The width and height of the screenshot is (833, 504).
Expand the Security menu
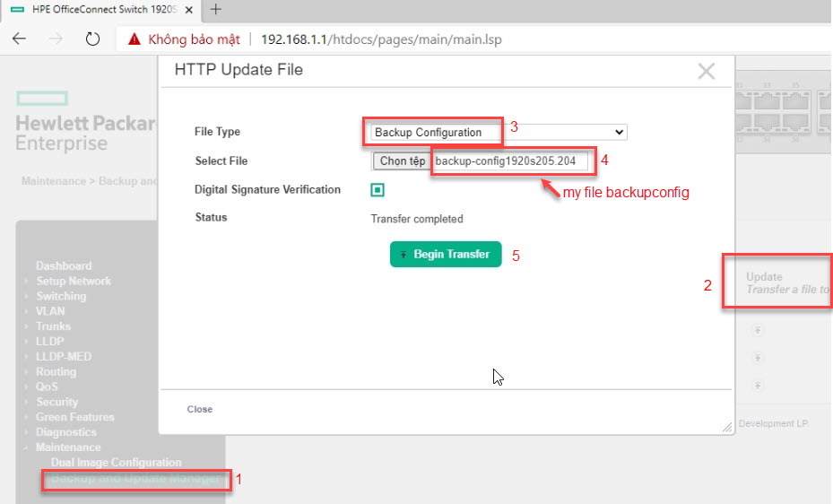[56, 403]
